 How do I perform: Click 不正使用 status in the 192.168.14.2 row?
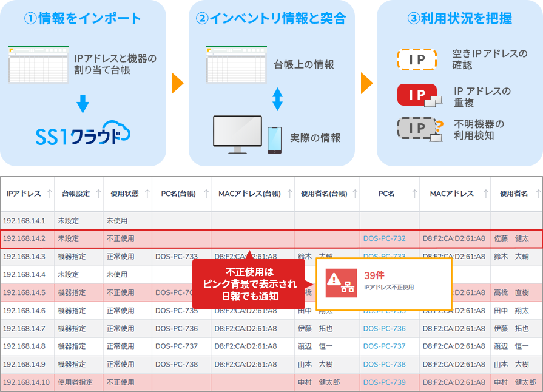click(x=120, y=238)
